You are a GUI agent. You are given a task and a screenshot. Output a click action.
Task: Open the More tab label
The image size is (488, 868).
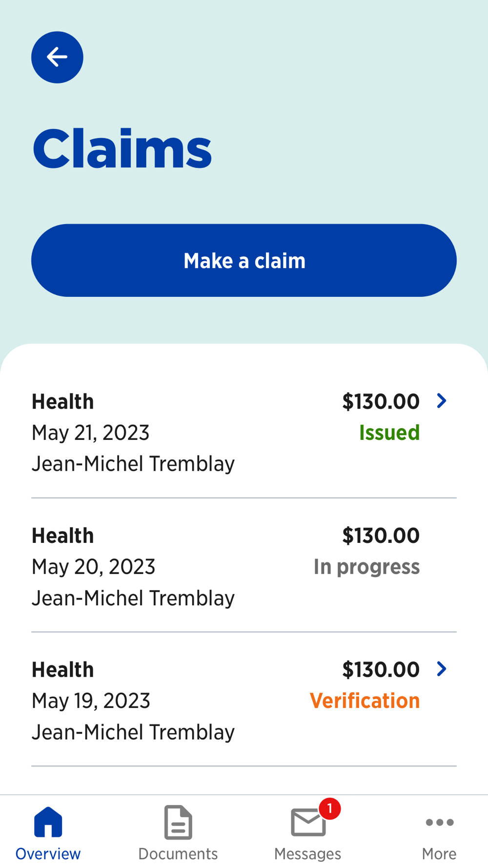coord(439,853)
